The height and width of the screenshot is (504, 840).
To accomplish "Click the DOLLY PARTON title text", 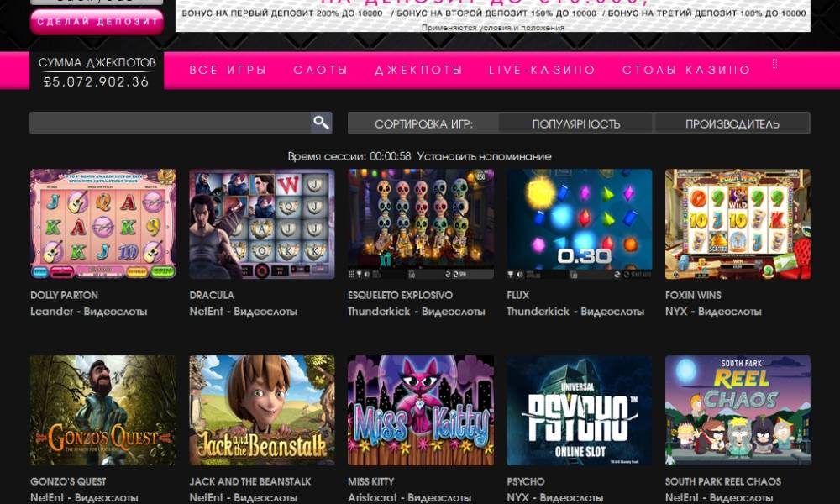I will point(65,295).
